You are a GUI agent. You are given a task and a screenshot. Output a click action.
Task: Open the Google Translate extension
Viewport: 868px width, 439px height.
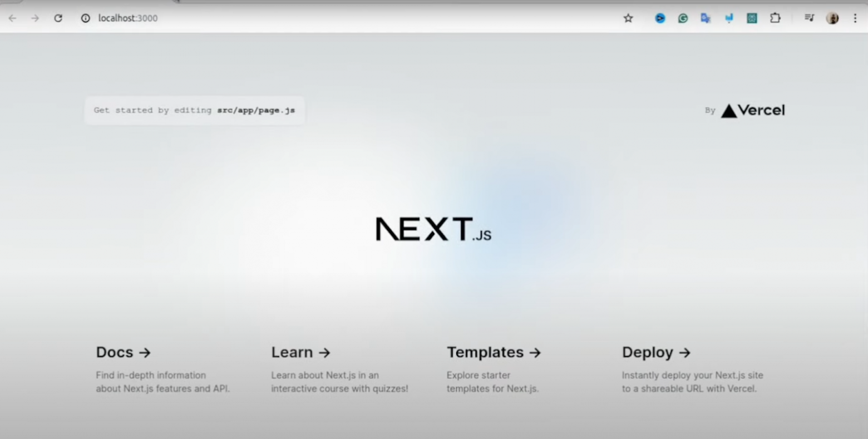[706, 18]
